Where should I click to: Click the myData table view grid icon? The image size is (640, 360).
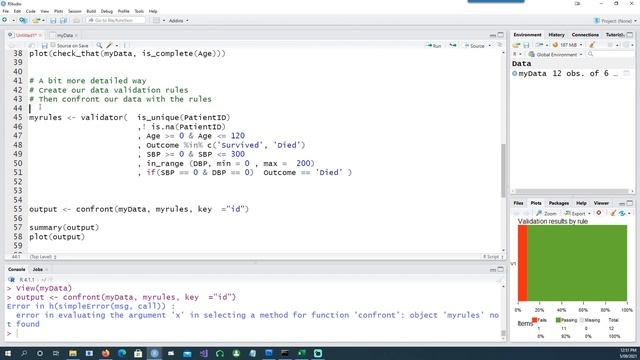[x=627, y=73]
